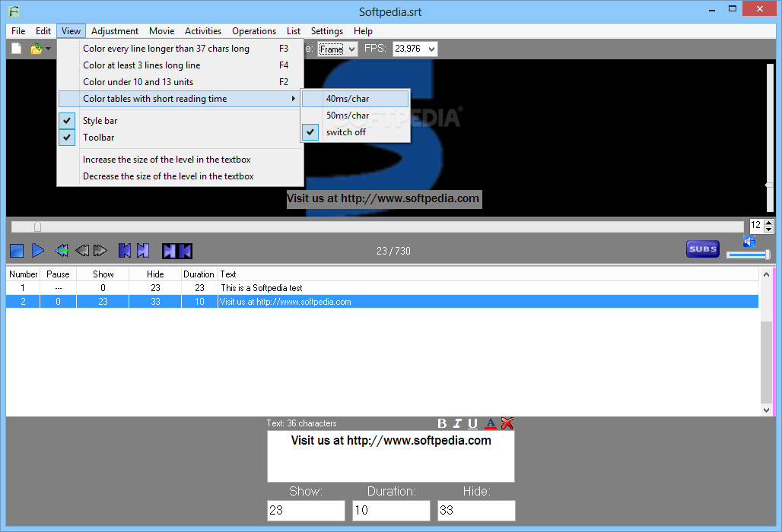The height and width of the screenshot is (532, 782).
Task: Click the blue play button
Action: click(38, 251)
